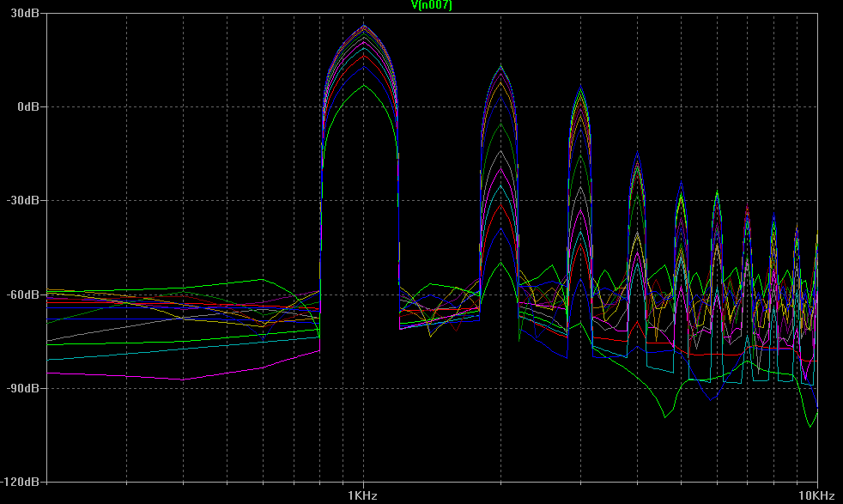The height and width of the screenshot is (504, 843).
Task: Click the -120dB vertical axis label
Action: point(22,482)
